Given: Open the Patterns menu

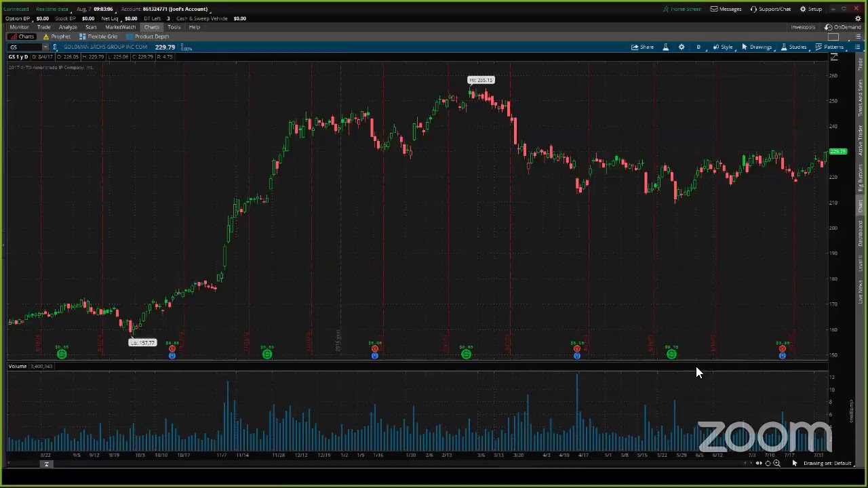Looking at the screenshot, I should click(x=829, y=47).
